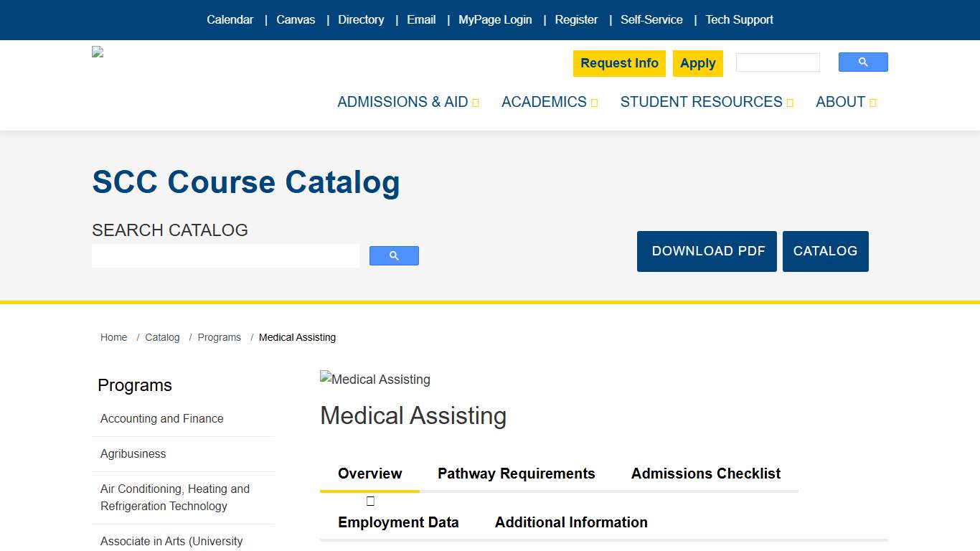Click the yellow indicator beside ADMISSIONS & AID
This screenshot has height=551, width=980.
476,103
